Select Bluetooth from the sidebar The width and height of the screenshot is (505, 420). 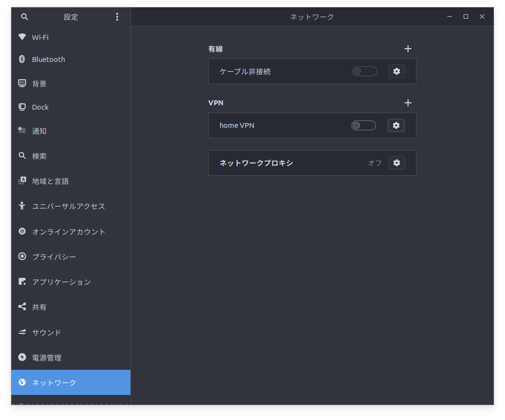click(x=48, y=59)
